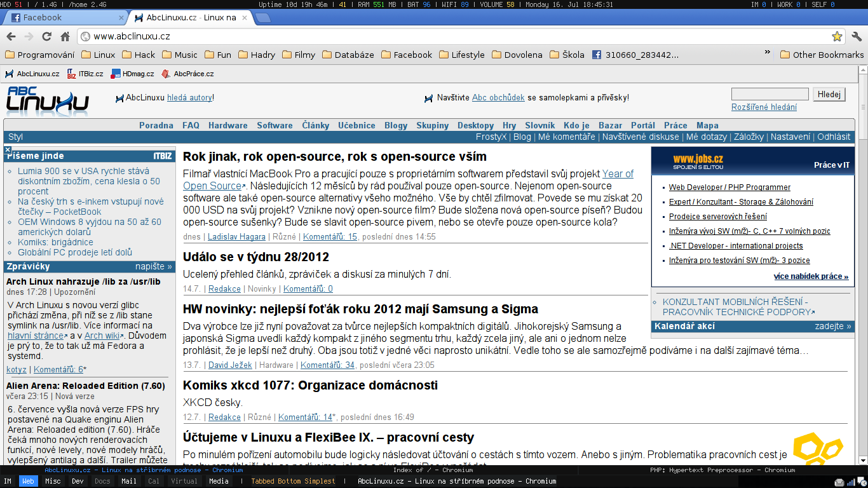Go forward with the browser forward arrow
This screenshot has width=868, height=488.
click(29, 36)
